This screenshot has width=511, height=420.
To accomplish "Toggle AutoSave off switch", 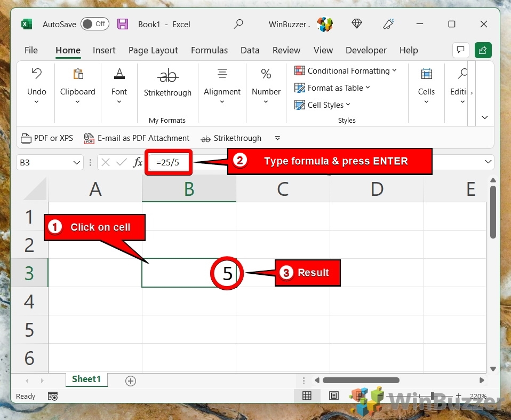I will 95,24.
